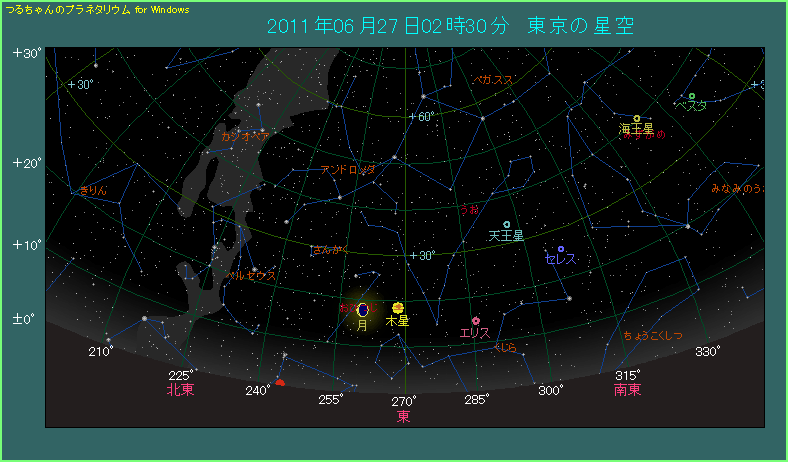Click the 東 direction label below 270°
This screenshot has height=462, width=788.
click(x=403, y=416)
